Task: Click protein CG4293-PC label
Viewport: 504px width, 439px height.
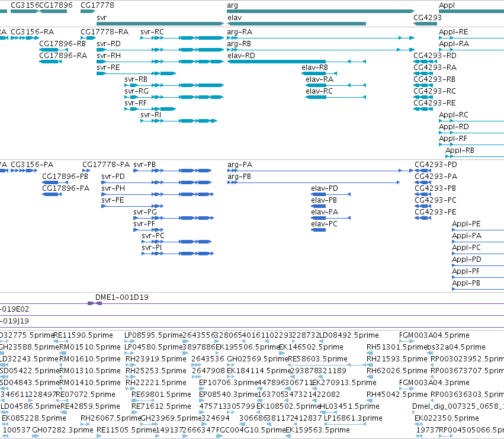Action: click(x=435, y=200)
